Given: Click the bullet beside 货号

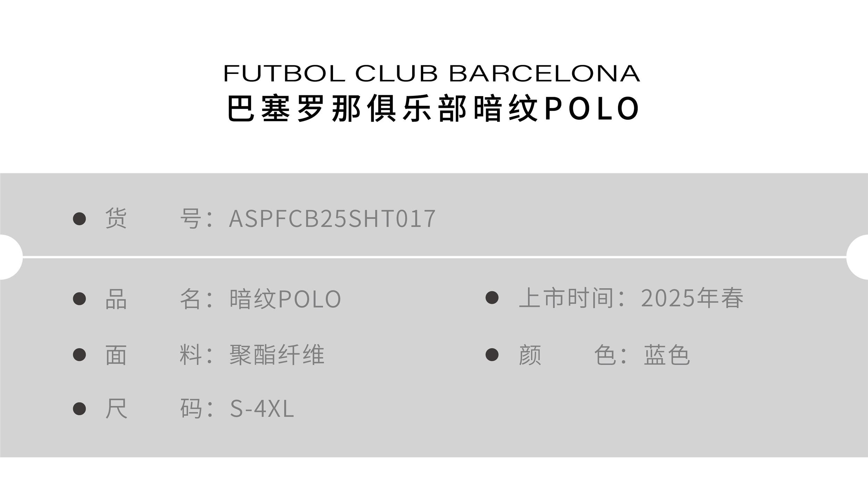Looking at the screenshot, I should [x=80, y=219].
